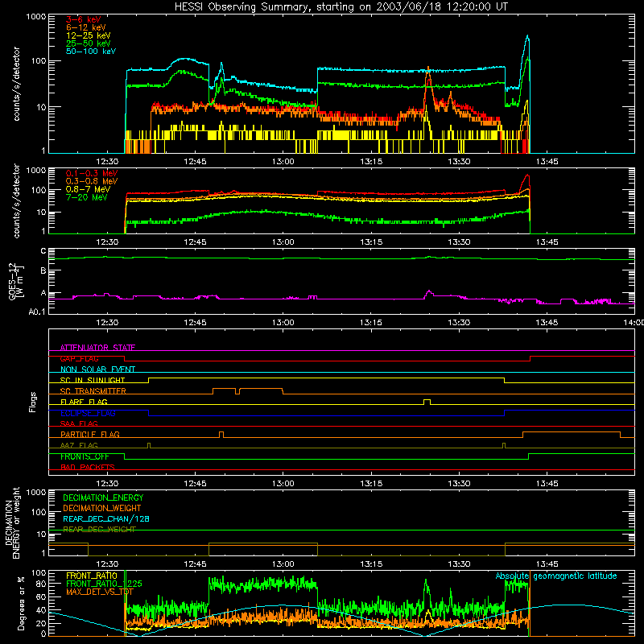Select the FRONTS_OFF flag label

click(x=85, y=456)
